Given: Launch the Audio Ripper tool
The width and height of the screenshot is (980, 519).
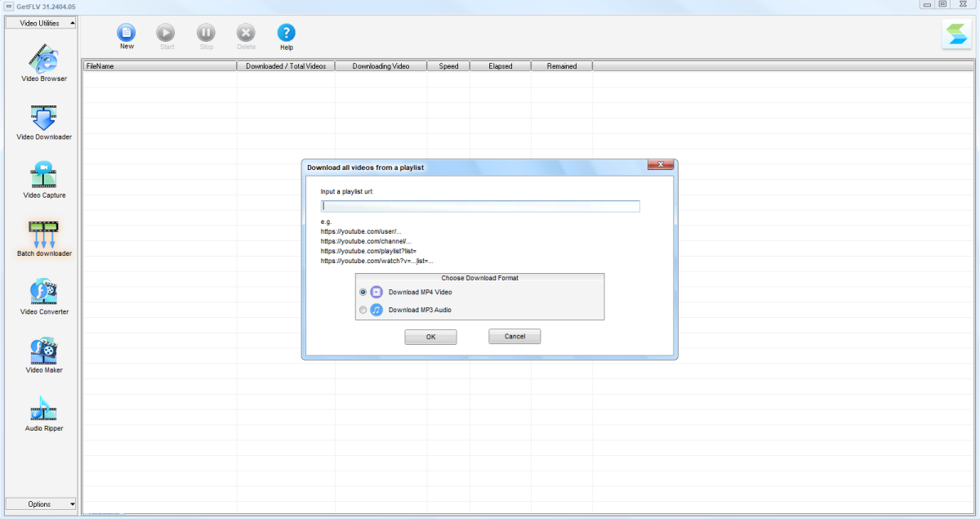Looking at the screenshot, I should coord(44,411).
